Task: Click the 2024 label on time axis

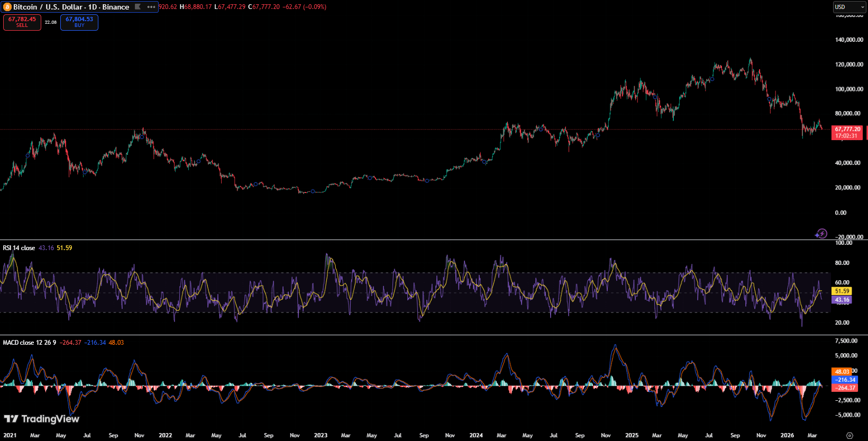Action: pos(476,435)
